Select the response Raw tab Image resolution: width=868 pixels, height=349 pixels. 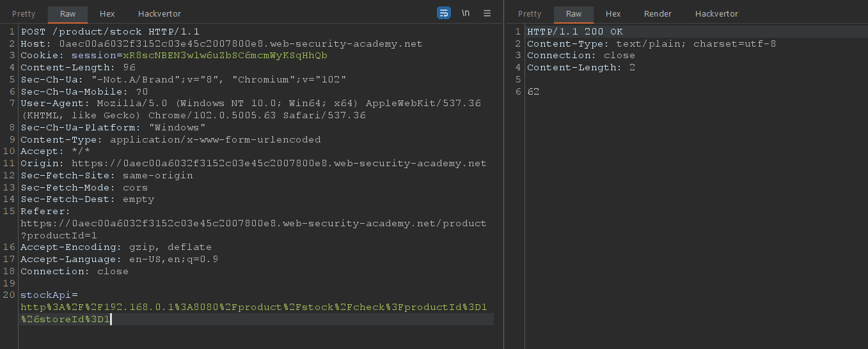573,13
